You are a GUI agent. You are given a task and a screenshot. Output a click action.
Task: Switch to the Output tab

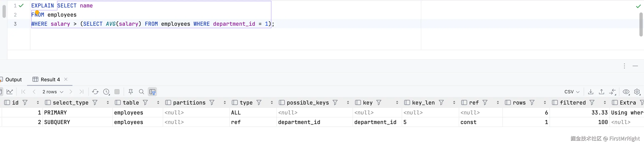(14, 79)
